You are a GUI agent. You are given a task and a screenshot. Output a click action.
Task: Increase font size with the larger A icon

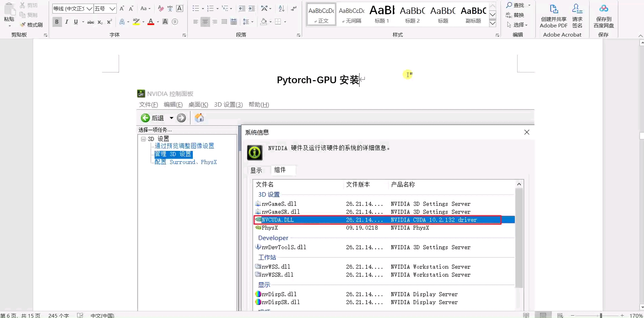tap(122, 8)
